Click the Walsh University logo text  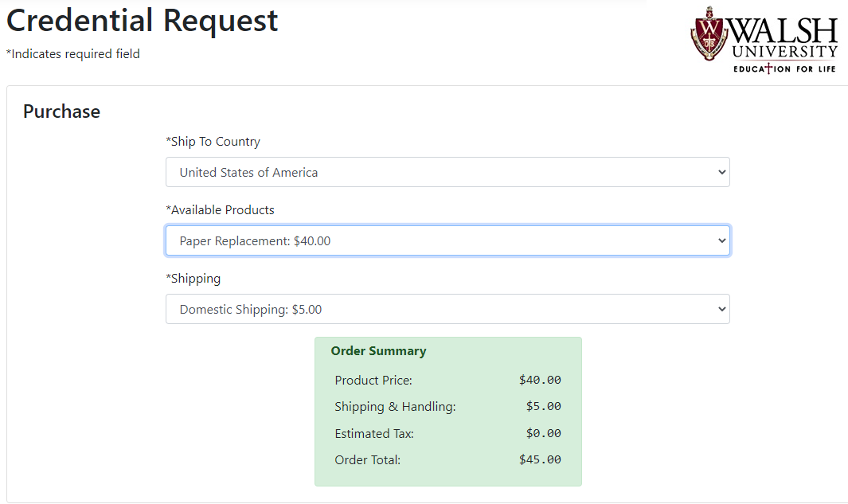tap(784, 40)
